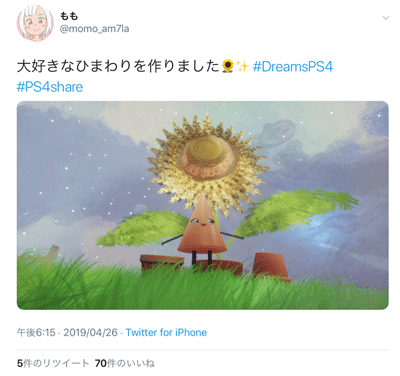Expand the tweet options chevron menu

pos(386,18)
